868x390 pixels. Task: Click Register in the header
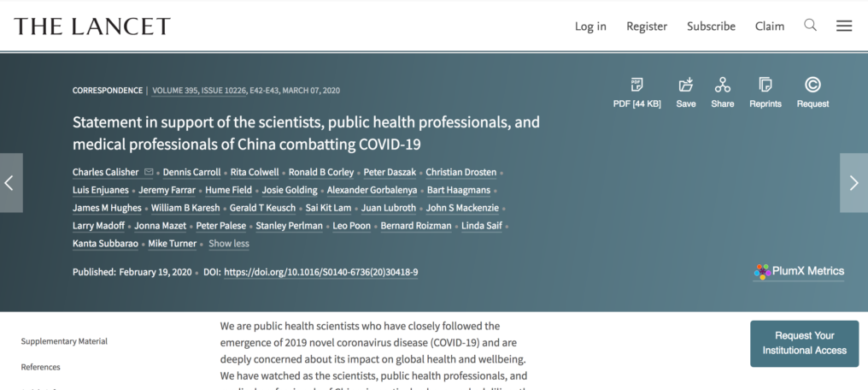pos(647,26)
